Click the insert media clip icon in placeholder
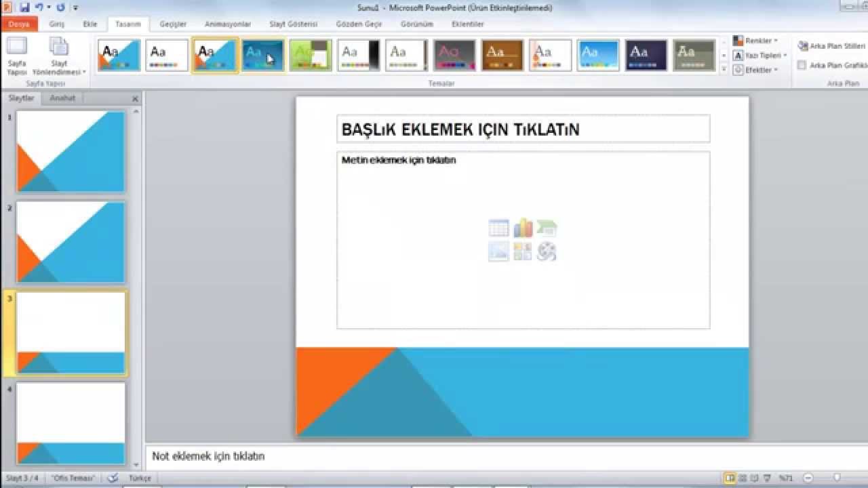The height and width of the screenshot is (488, 868). (x=547, y=252)
